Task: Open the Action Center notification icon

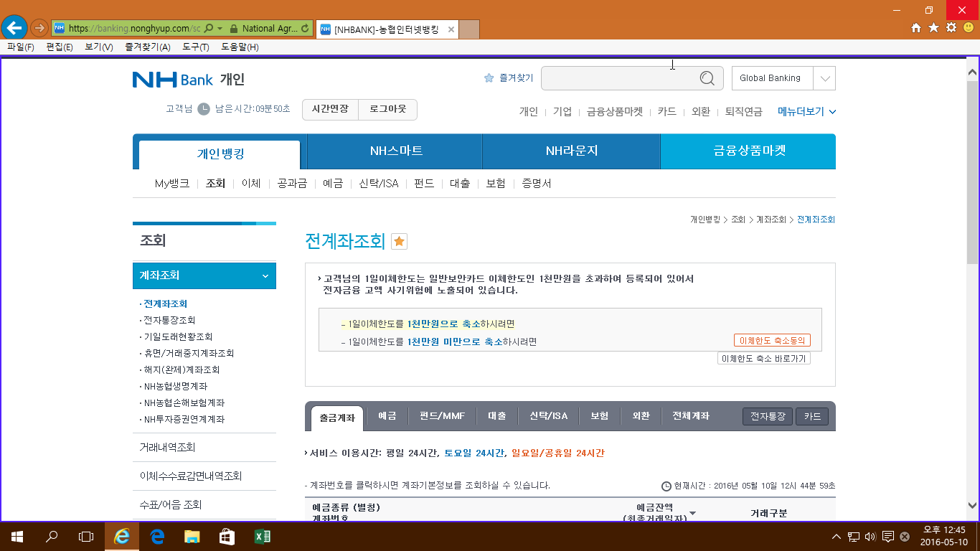Action: [x=887, y=536]
